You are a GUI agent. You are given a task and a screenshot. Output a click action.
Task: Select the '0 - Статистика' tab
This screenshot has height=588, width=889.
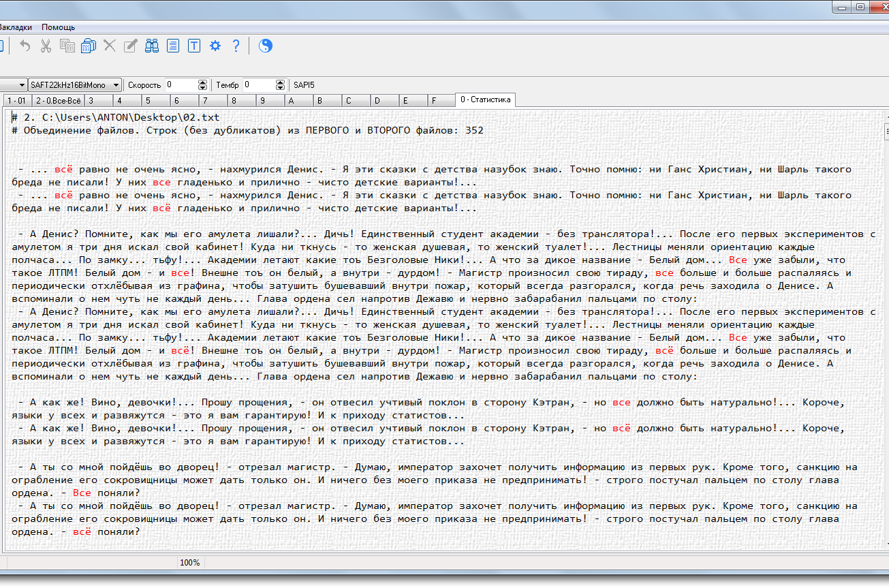point(485,99)
